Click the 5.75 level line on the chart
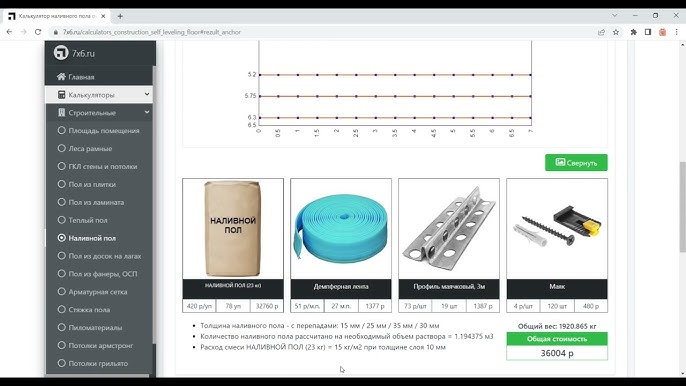Screen dimensions: 686x386 click(395, 96)
